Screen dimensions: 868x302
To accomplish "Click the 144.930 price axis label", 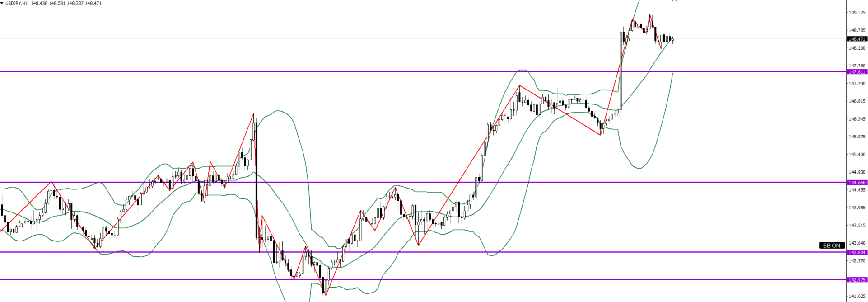I will [857, 172].
